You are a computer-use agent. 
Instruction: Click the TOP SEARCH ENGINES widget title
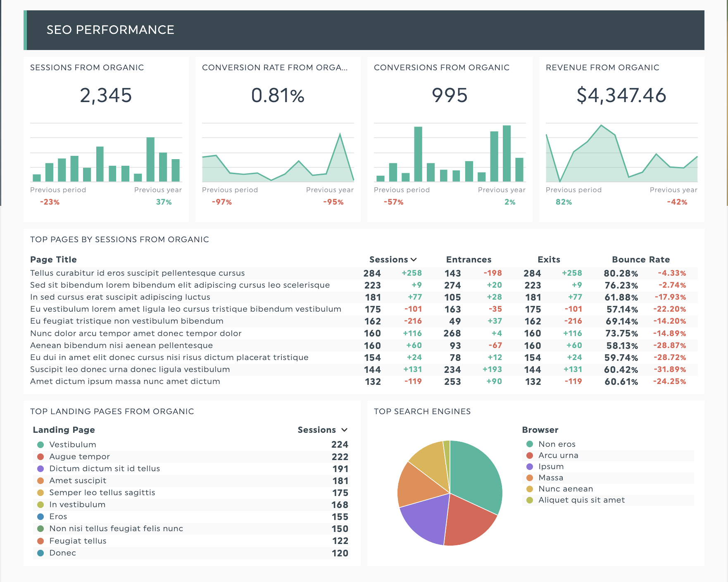tap(422, 412)
